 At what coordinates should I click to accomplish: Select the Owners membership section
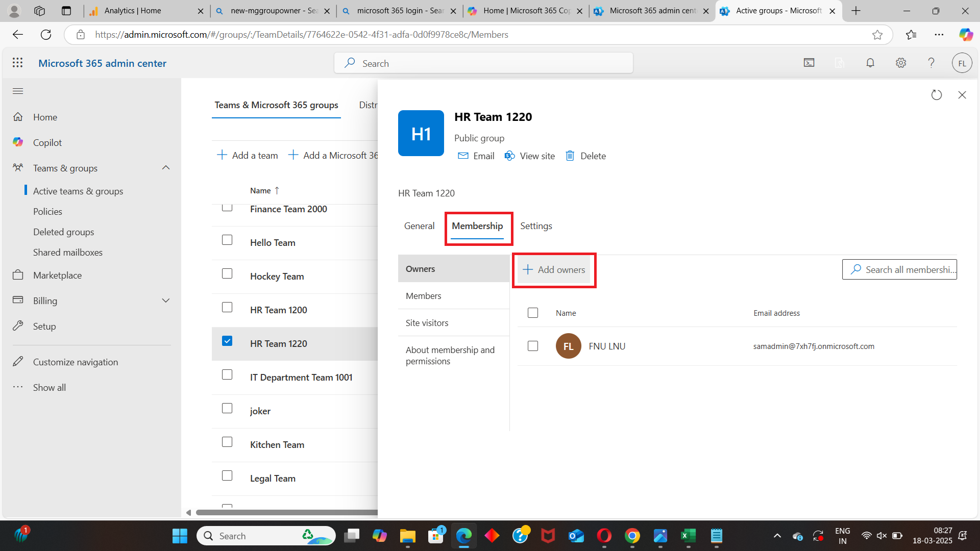454,269
